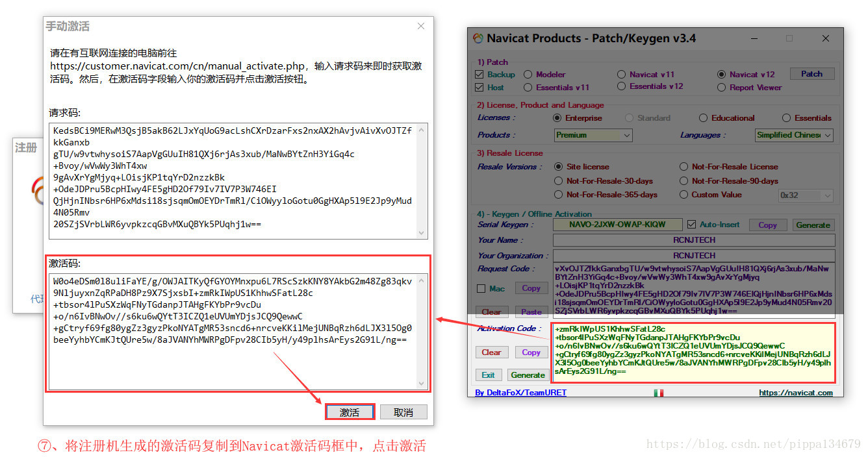868x457 pixels.
Task: Toggle the Host checkbox
Action: (479, 88)
